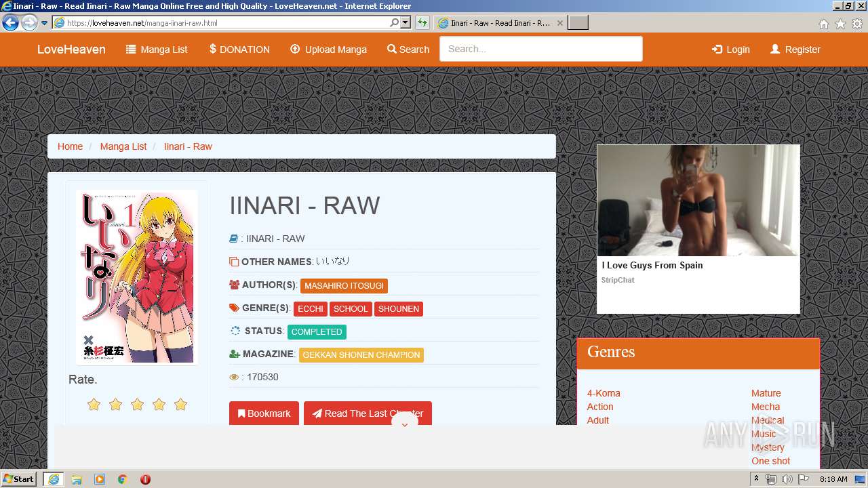Click Read The Last Chapter button
The width and height of the screenshot is (868, 488).
[x=368, y=413]
